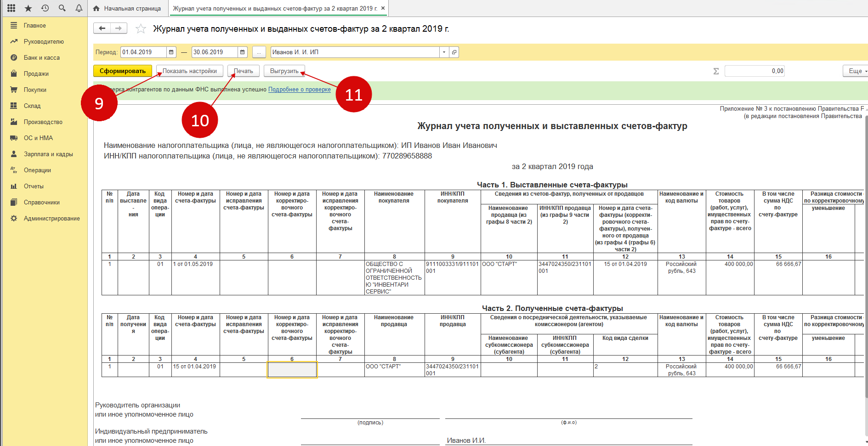This screenshot has height=446, width=868.
Task: Click the Показать настройки button
Action: click(x=190, y=71)
